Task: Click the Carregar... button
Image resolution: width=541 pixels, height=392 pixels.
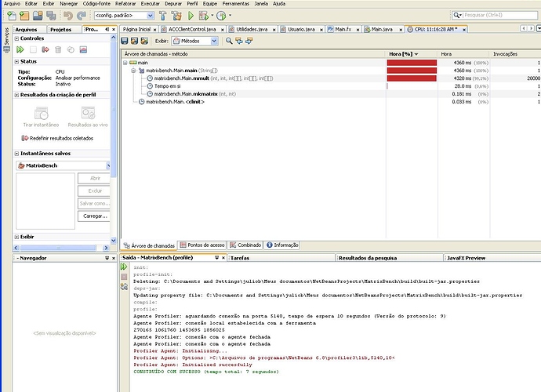Action: [94, 216]
